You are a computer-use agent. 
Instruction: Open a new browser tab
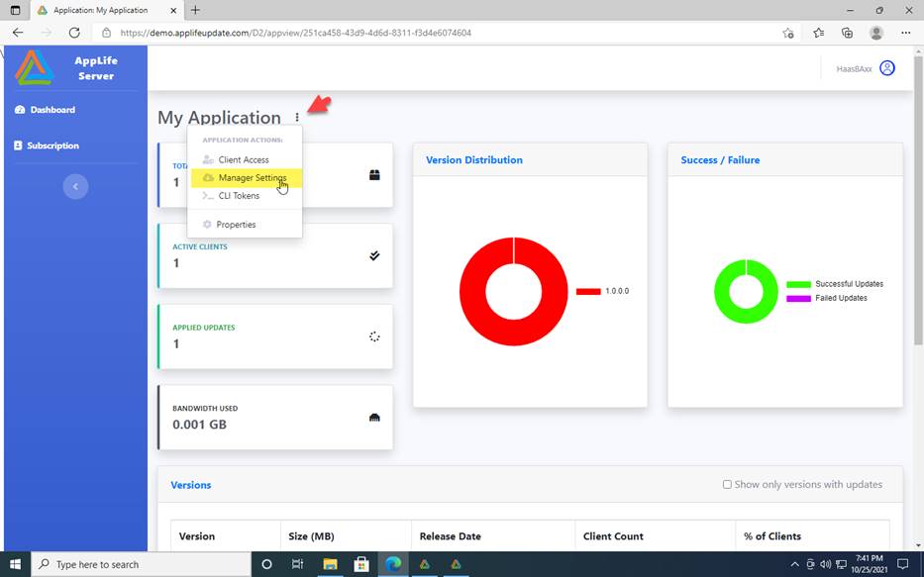(x=195, y=10)
